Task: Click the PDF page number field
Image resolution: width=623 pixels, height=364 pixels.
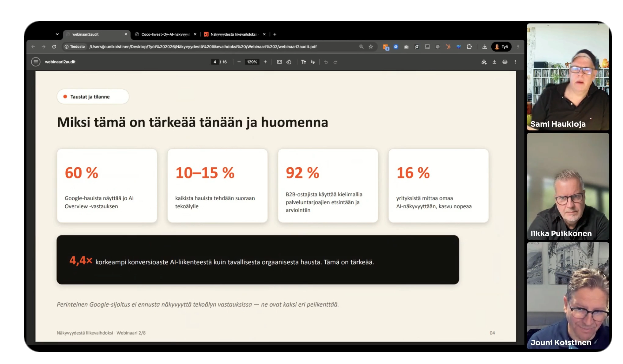Action: [215, 62]
